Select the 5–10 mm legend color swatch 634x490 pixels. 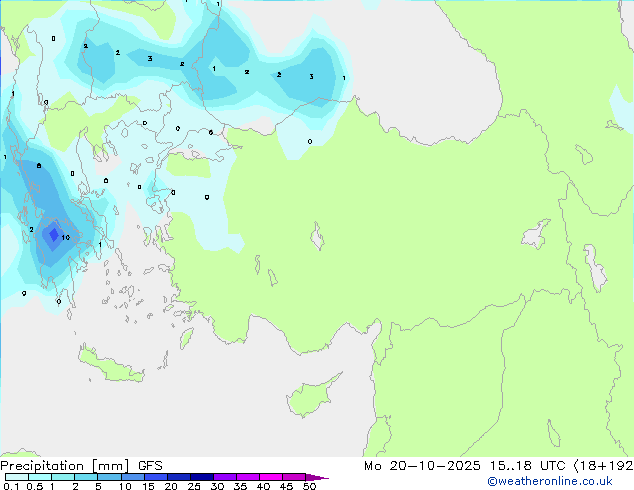[109, 477]
